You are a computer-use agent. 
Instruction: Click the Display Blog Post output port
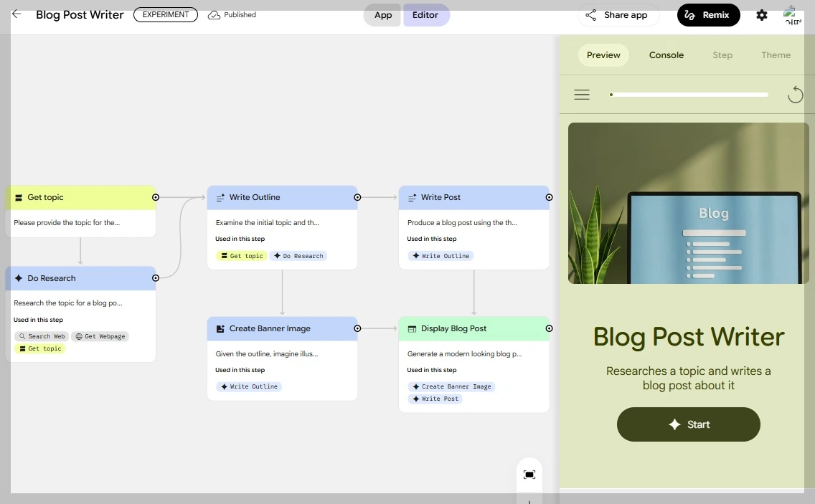549,328
